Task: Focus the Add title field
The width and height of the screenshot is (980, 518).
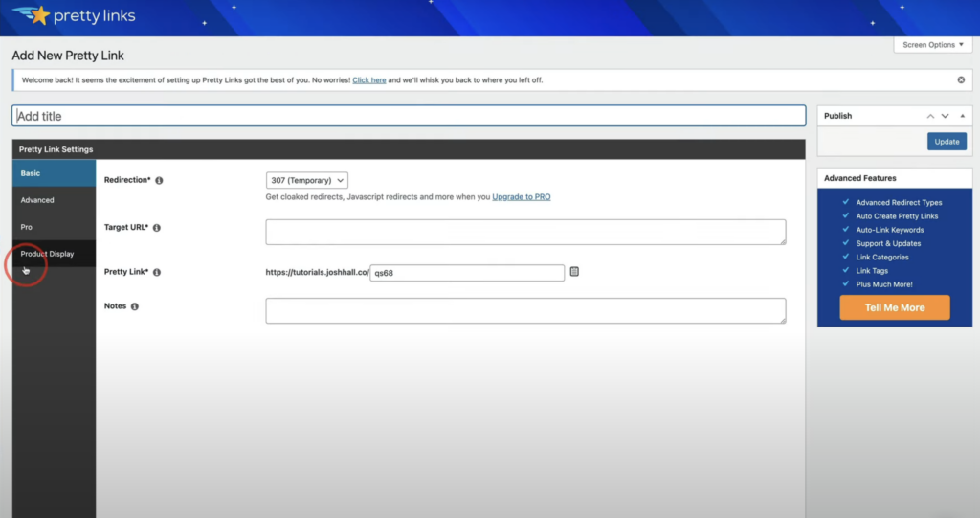Action: [409, 116]
